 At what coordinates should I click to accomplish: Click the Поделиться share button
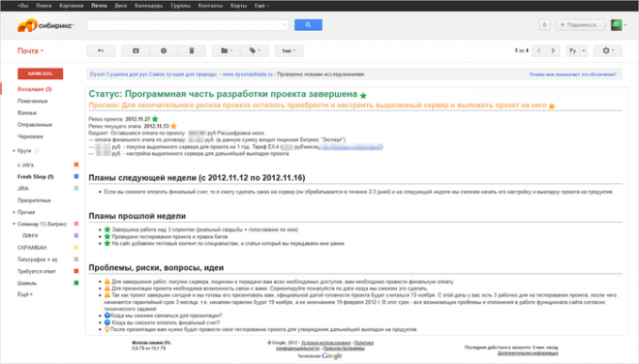pos(580,25)
